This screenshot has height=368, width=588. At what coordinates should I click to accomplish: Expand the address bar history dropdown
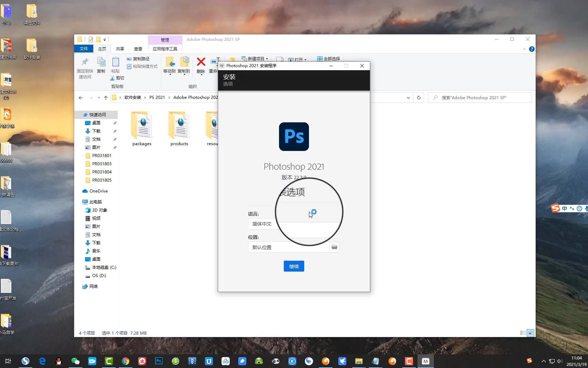[x=408, y=97]
